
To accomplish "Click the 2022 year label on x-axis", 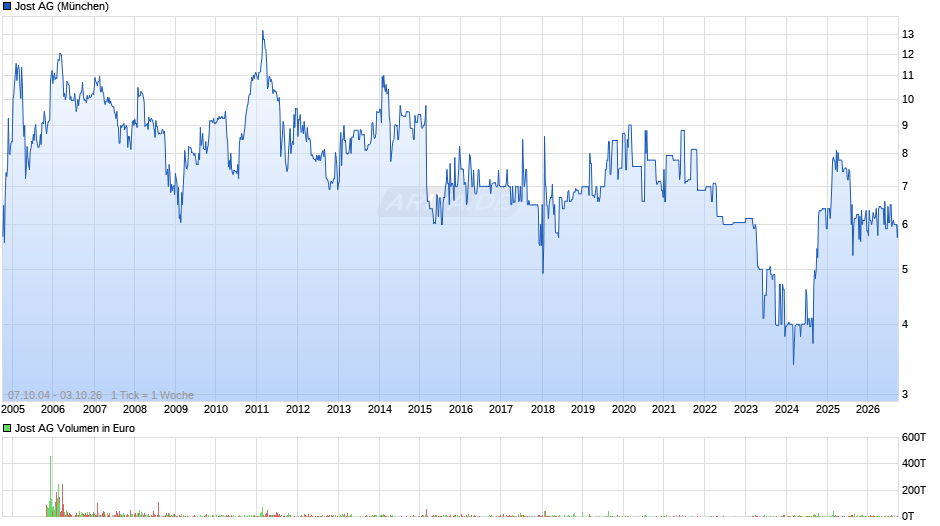I will click(x=705, y=409).
